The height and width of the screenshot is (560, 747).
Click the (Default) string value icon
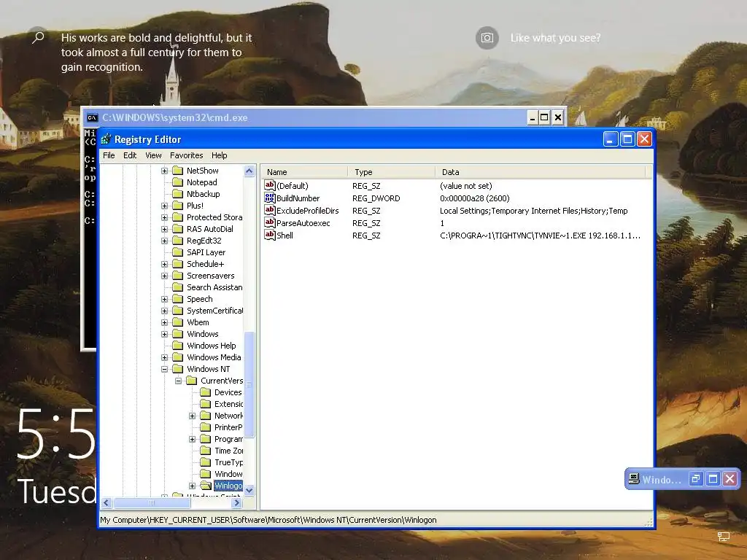coord(270,185)
